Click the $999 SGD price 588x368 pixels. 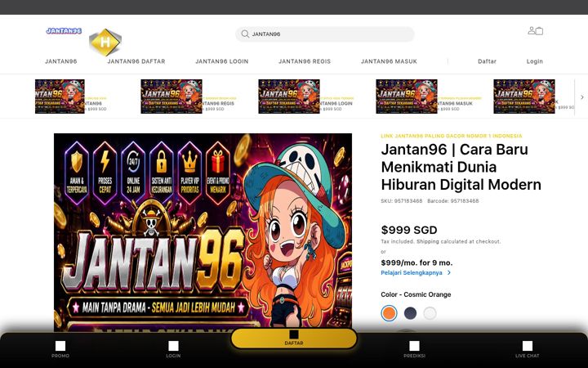pyautogui.click(x=409, y=230)
